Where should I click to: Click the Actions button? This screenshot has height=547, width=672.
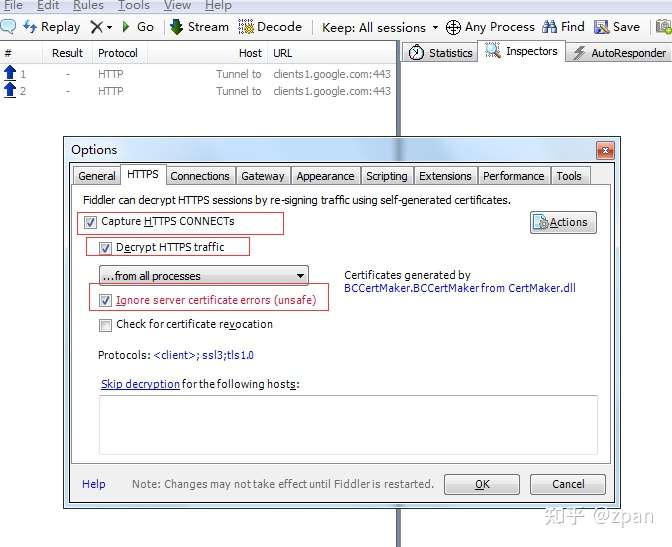(563, 222)
